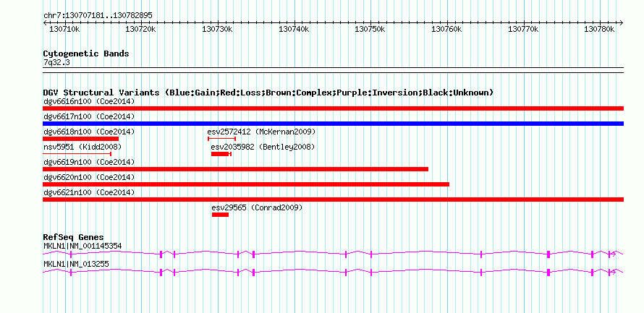
Task: Click the 130780k ruler tick label
Action: [600, 29]
